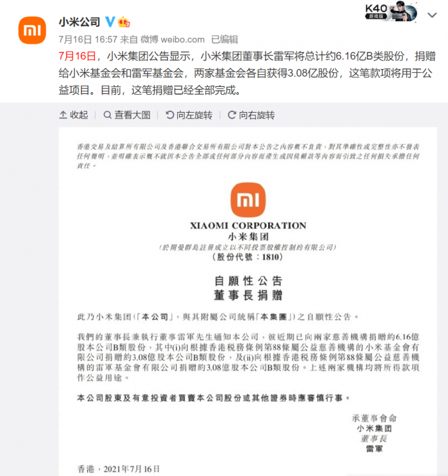This screenshot has height=476, width=448.
Task: Rotate image right with 向右旋转
Action: click(251, 115)
